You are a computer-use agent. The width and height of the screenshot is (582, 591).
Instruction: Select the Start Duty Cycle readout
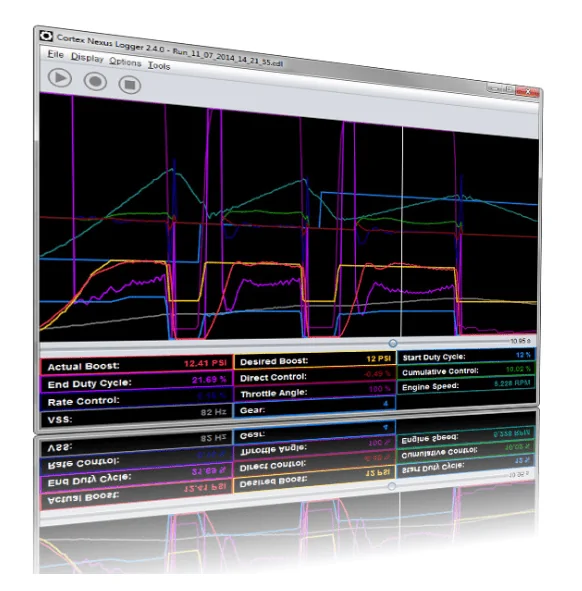(x=466, y=356)
